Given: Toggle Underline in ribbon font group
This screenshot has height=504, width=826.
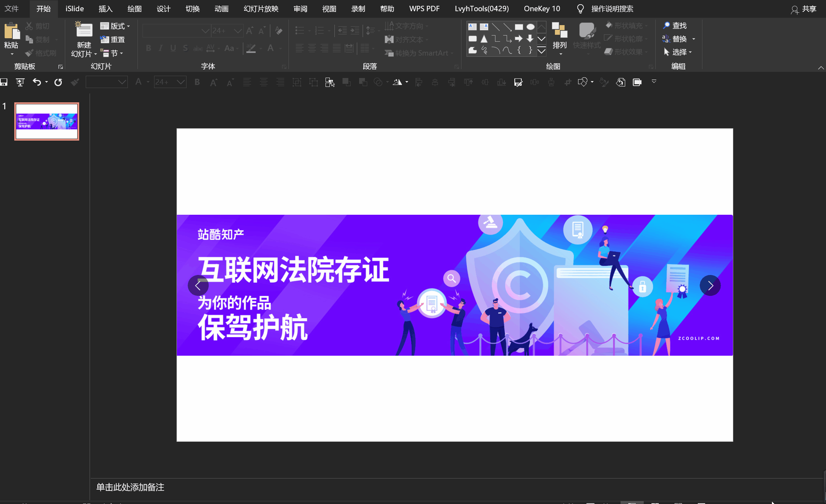Looking at the screenshot, I should click(x=173, y=48).
